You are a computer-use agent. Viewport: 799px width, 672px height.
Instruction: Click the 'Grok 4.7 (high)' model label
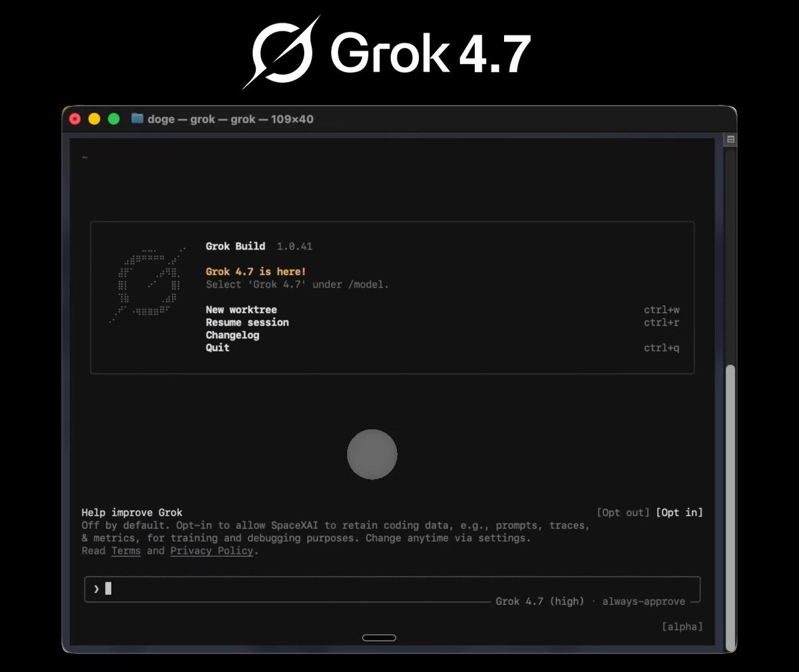(x=540, y=601)
